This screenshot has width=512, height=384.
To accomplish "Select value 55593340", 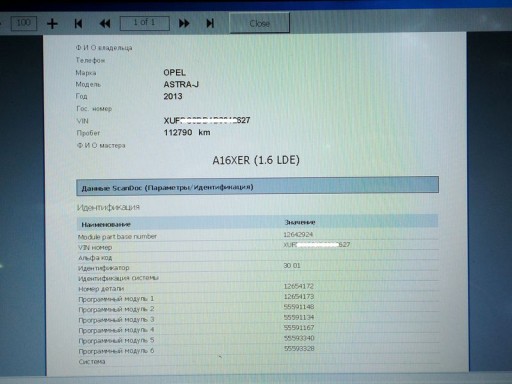I will click(x=299, y=338).
